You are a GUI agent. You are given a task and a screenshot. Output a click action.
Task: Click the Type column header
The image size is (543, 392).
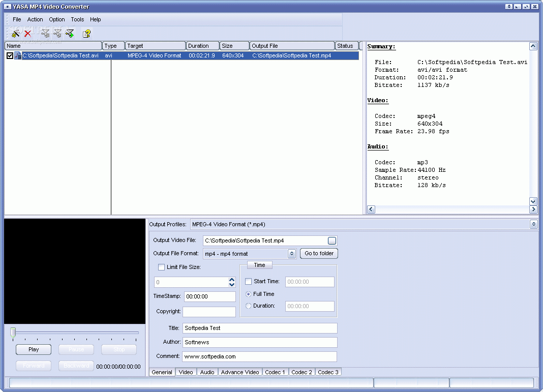(x=113, y=46)
